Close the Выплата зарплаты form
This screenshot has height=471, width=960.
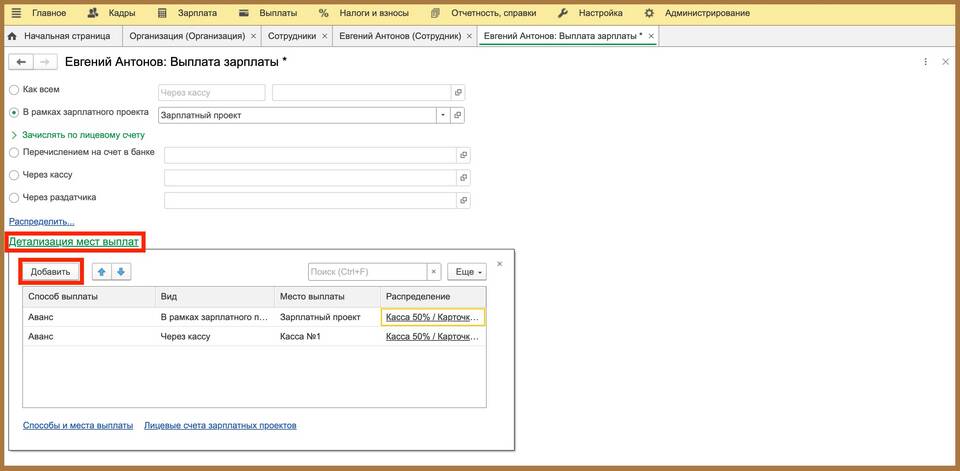tap(945, 62)
